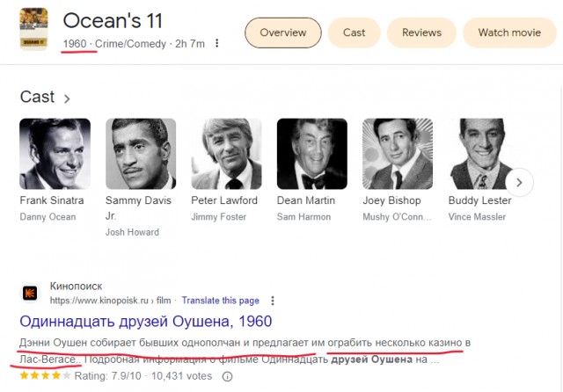Click the character name Mushy O'Conn...
Image resolution: width=563 pixels, height=392 pixels.
397,216
